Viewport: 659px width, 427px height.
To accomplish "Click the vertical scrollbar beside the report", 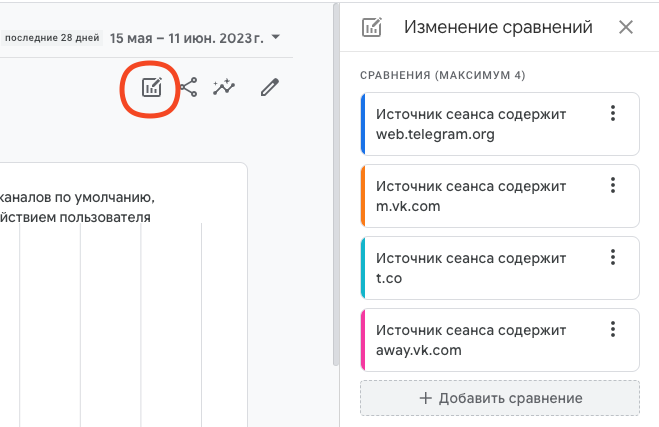I will point(336,185).
